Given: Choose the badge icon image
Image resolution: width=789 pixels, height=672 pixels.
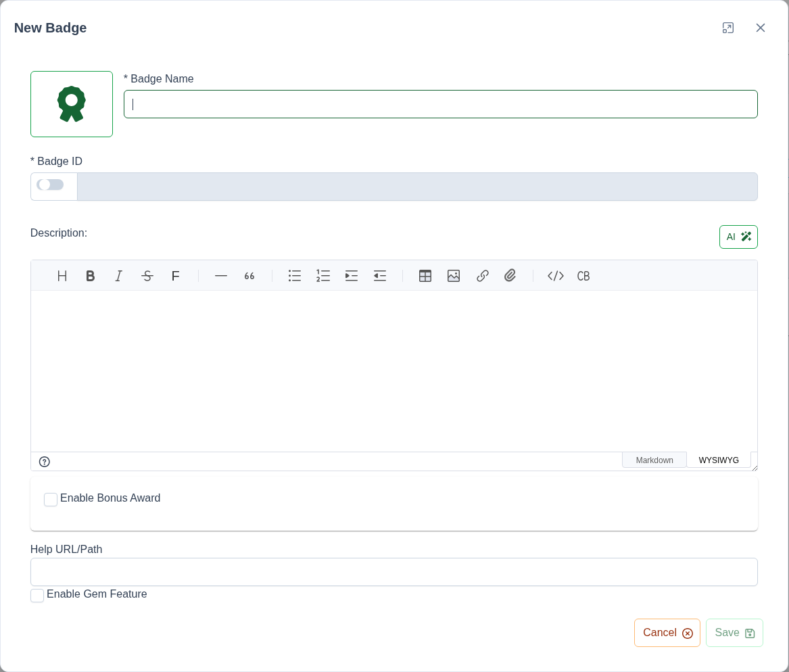Looking at the screenshot, I should [72, 104].
